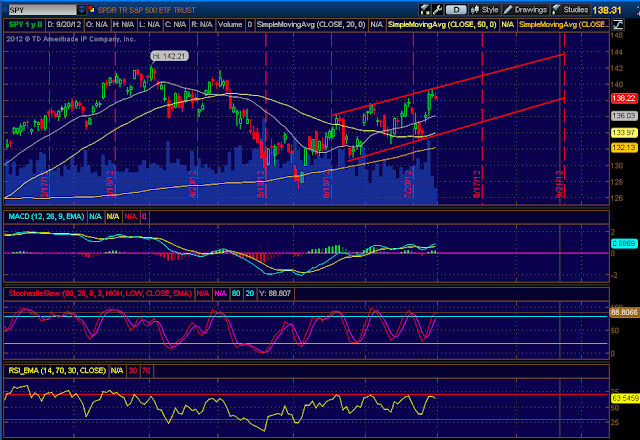The height and width of the screenshot is (440, 640).
Task: Click the StochasticSlow study label
Action: 100,293
